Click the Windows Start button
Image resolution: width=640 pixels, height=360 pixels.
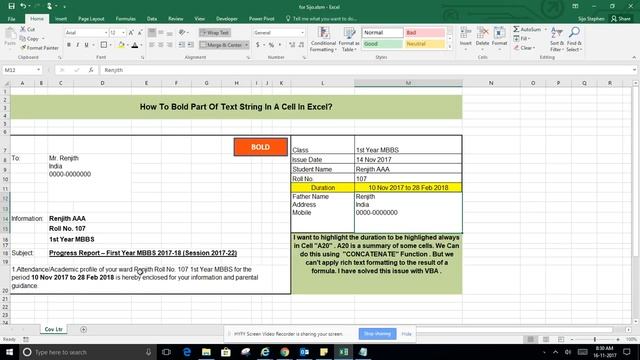coord(9,352)
